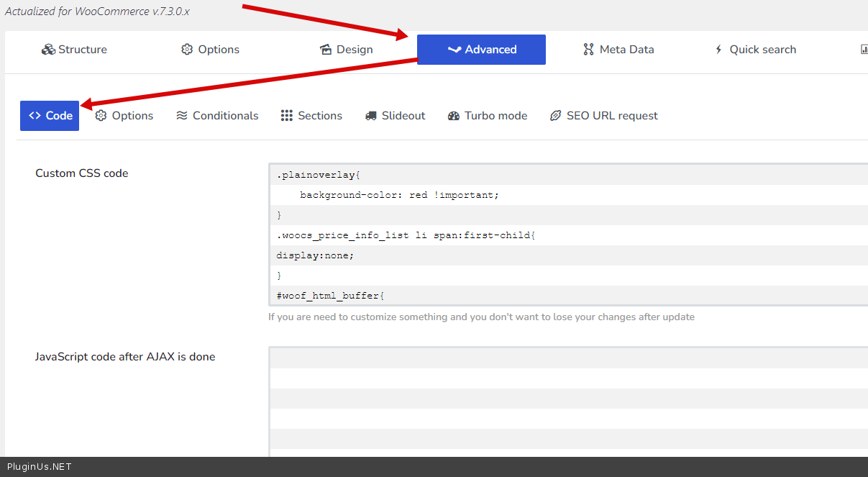Select the Advanced tab
This screenshot has width=868, height=477.
pyautogui.click(x=481, y=50)
